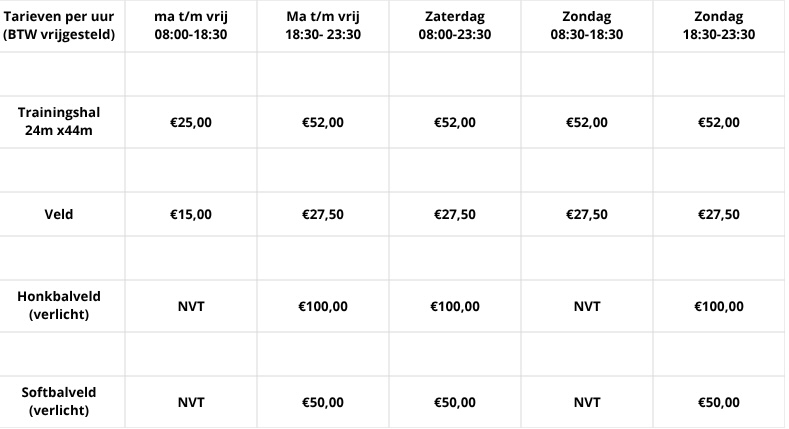Screen dimensions: 789x429
Task: Click the 'Ma t/m vrij 18:30- 23:30' header
Action: (323, 26)
